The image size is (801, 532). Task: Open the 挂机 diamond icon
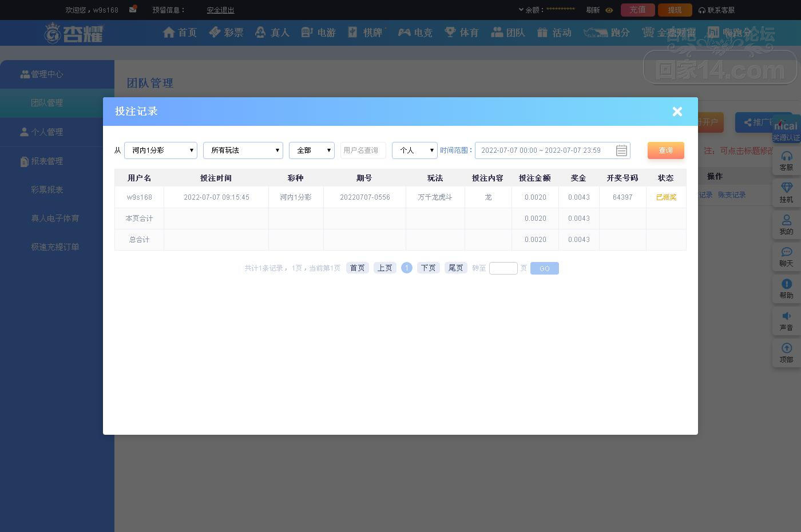point(787,188)
